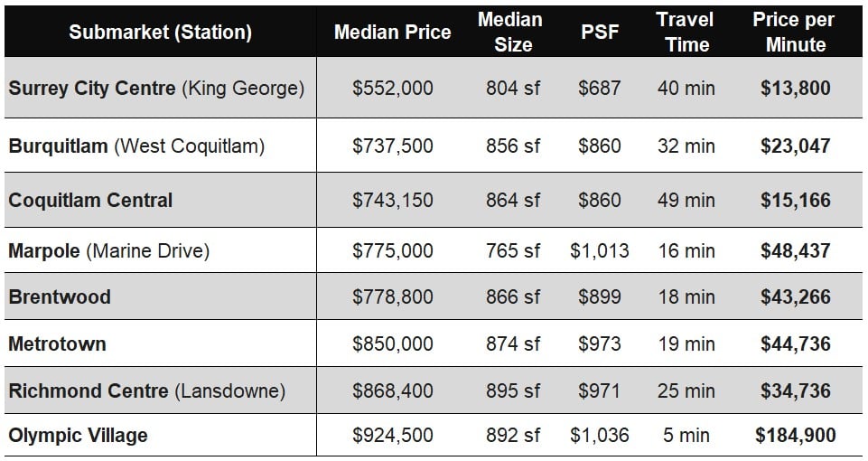Select the Olympic Village row label
Viewport: 868px width, 461px height.
tap(78, 436)
